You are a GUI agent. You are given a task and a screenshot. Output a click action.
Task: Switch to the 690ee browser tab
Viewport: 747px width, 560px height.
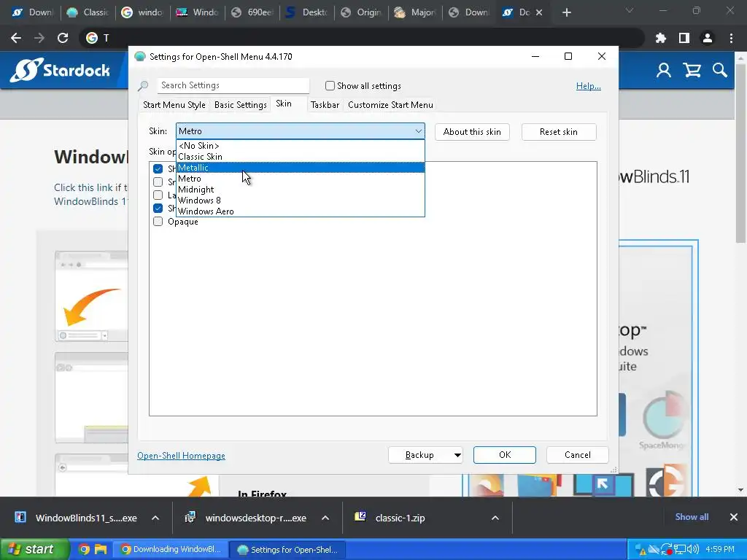click(x=252, y=13)
